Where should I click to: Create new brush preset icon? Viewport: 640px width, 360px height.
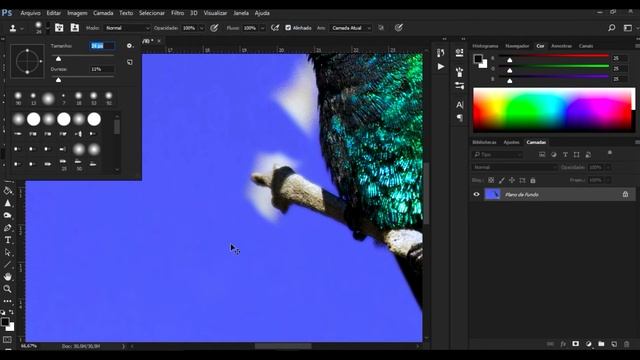click(130, 62)
